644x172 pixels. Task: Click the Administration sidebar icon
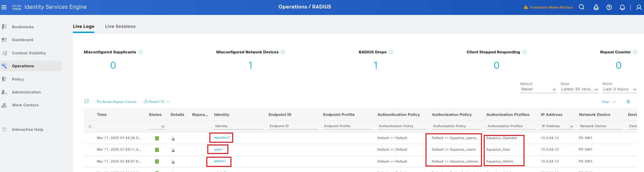tap(4, 92)
